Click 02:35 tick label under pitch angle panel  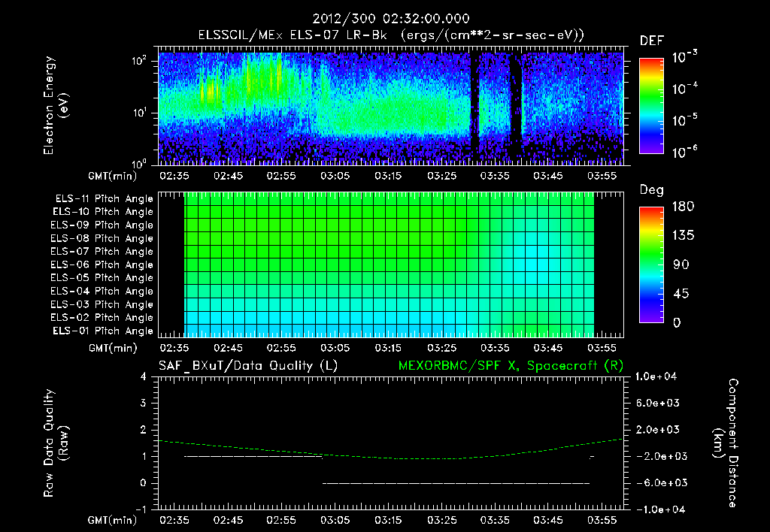click(174, 348)
